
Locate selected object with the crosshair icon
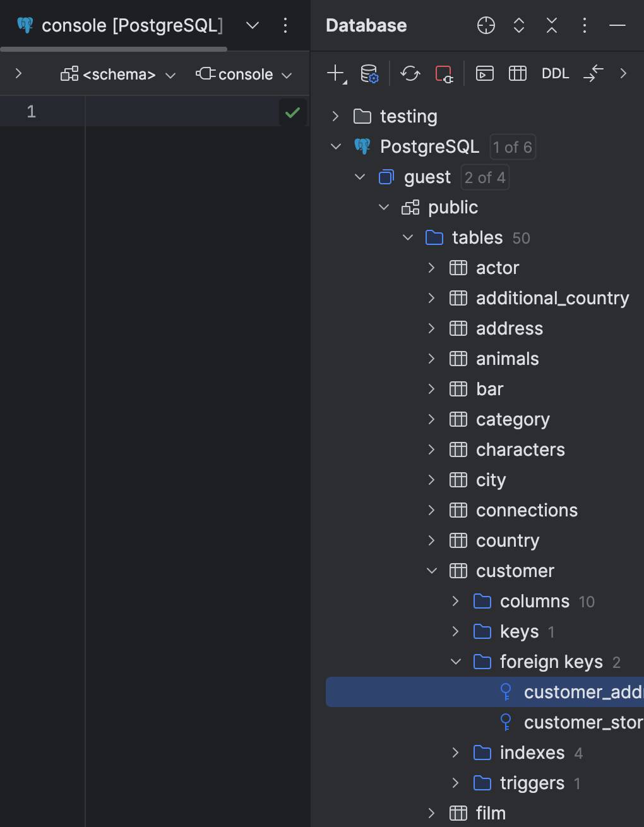point(486,25)
